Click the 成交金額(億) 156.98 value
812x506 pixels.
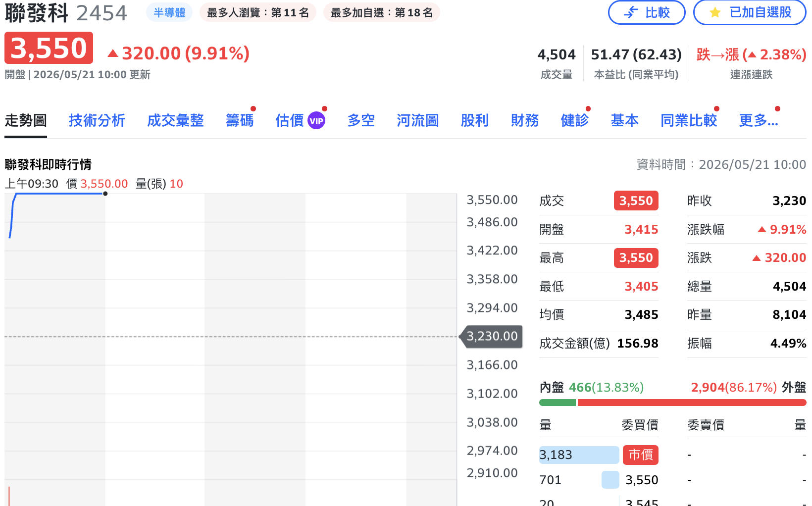point(638,343)
